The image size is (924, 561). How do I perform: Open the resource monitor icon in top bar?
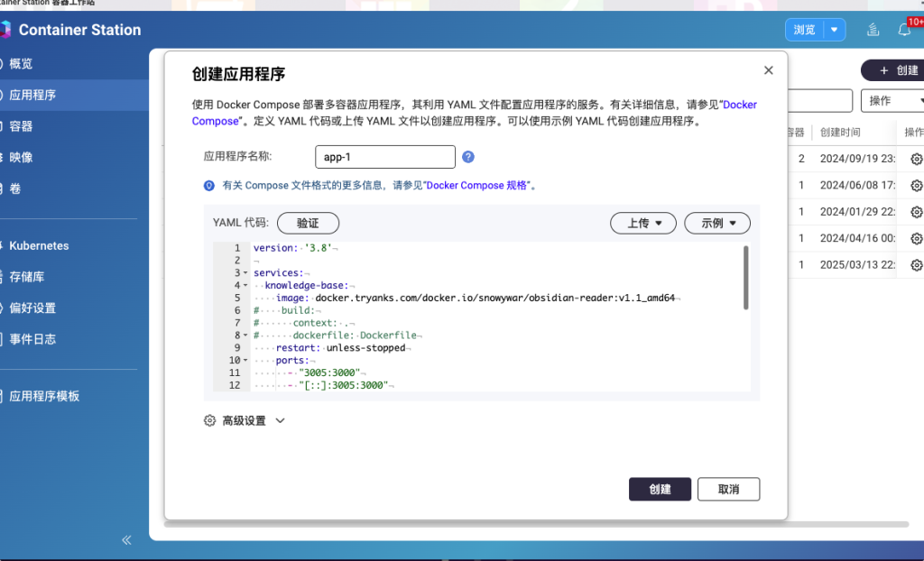pos(872,29)
